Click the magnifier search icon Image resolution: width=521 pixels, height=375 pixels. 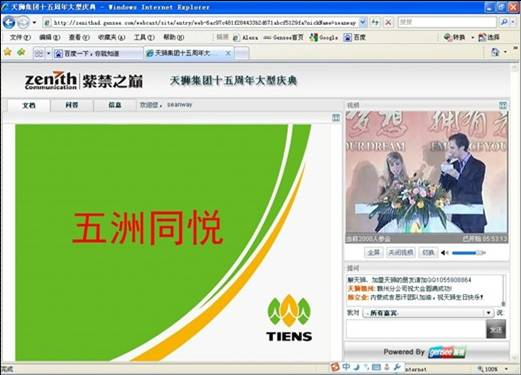click(503, 22)
